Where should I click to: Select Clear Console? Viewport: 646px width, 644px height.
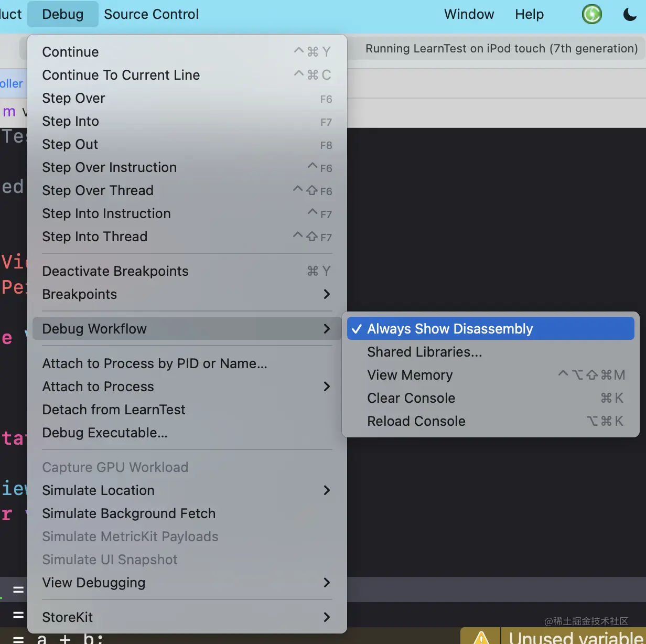(x=491, y=398)
